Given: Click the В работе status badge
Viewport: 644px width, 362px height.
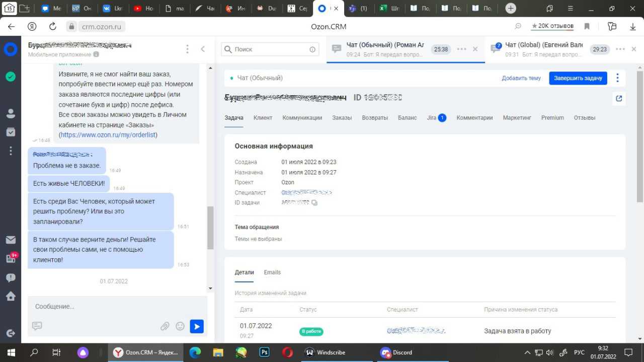Looking at the screenshot, I should [x=311, y=331].
